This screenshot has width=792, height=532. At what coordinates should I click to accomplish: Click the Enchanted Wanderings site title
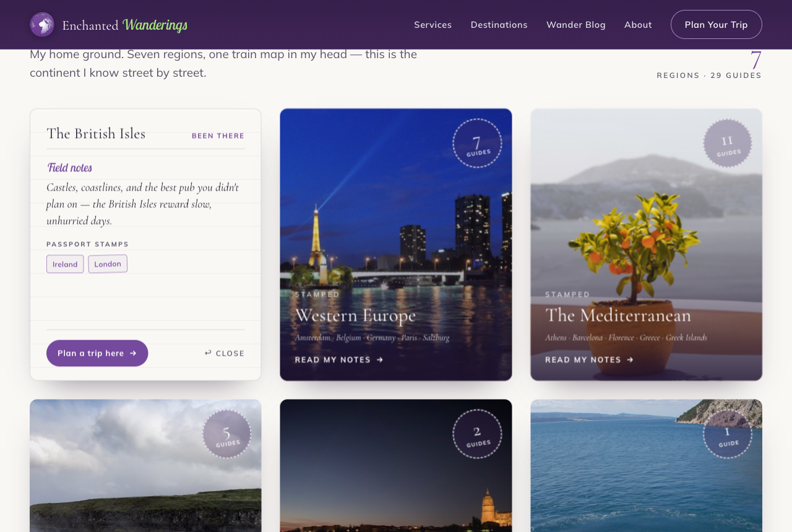click(124, 25)
